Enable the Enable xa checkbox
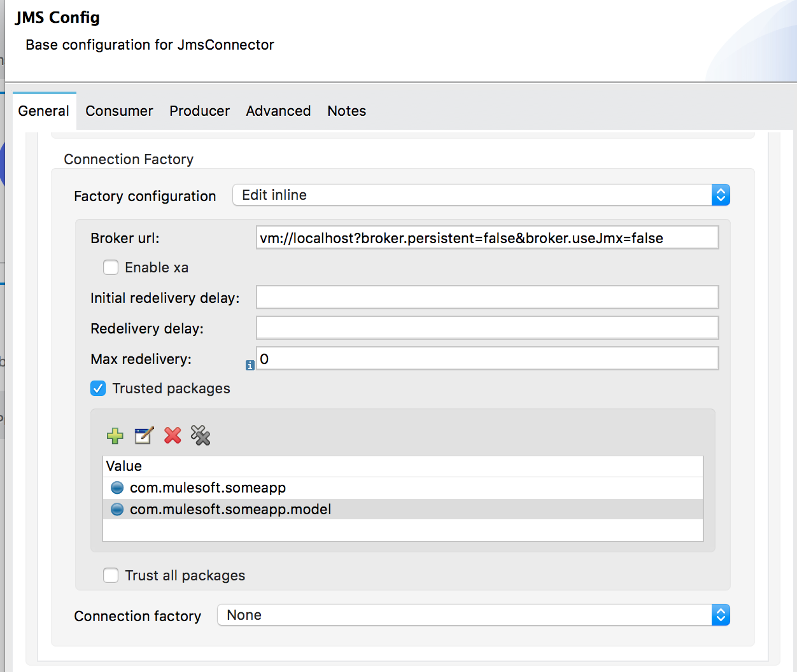Viewport: 797px width, 672px height. click(x=111, y=268)
